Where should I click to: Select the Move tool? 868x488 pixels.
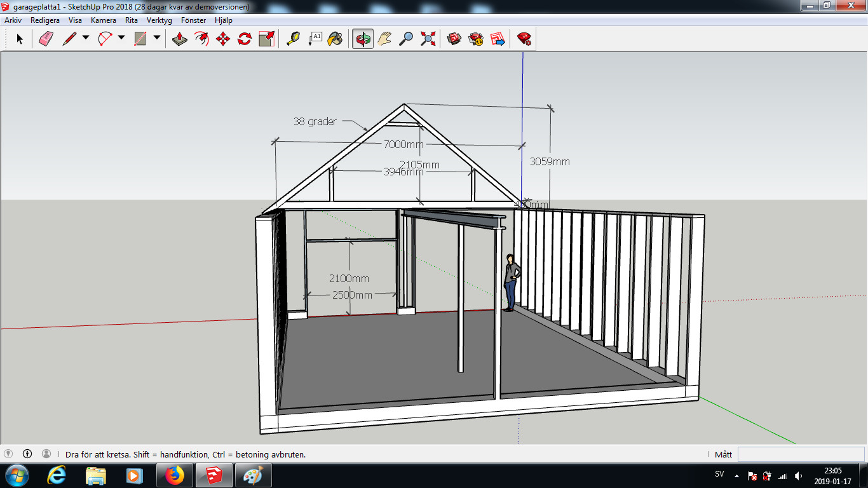coord(223,39)
